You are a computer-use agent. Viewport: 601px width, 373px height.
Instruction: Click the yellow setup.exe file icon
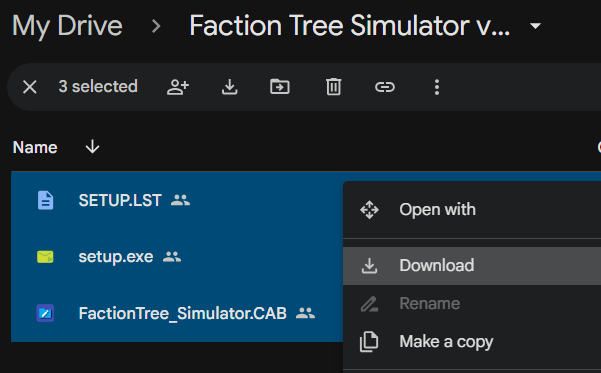pyautogui.click(x=45, y=256)
